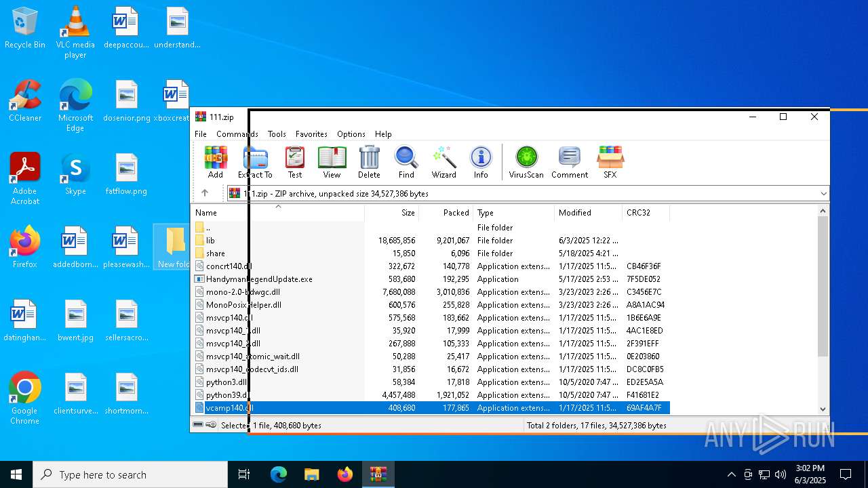Click the Add toolbar icon in WinRAR
Image resolution: width=868 pixels, height=488 pixels.
(216, 162)
